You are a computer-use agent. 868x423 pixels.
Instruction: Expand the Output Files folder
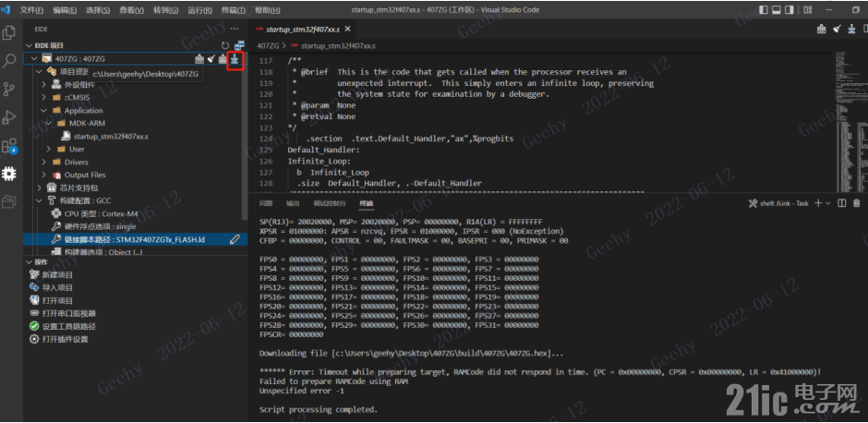43,175
